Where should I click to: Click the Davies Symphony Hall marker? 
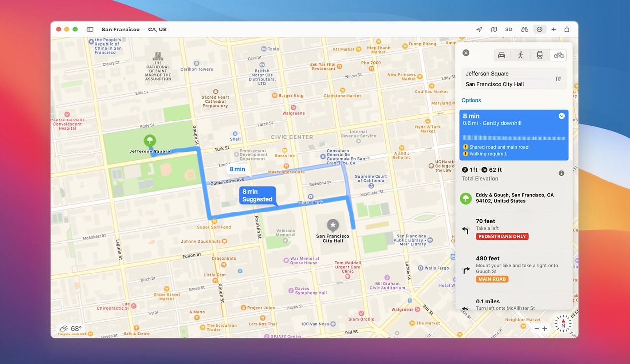pos(291,291)
